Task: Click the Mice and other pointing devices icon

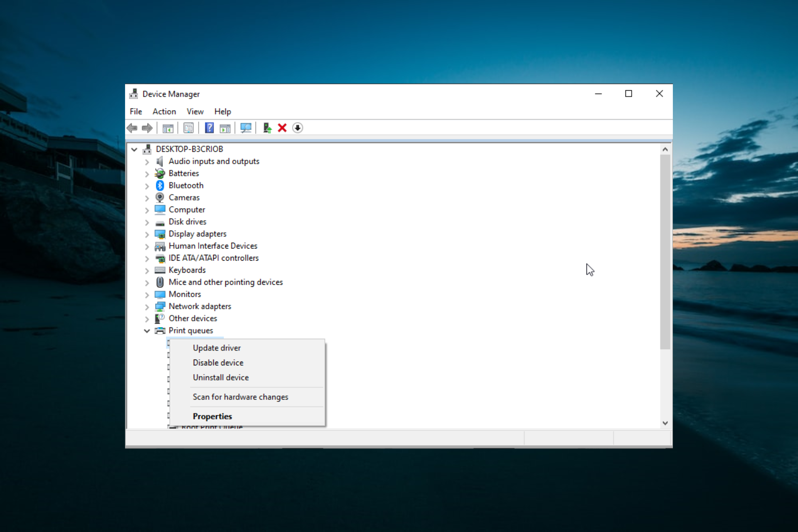Action: click(160, 282)
